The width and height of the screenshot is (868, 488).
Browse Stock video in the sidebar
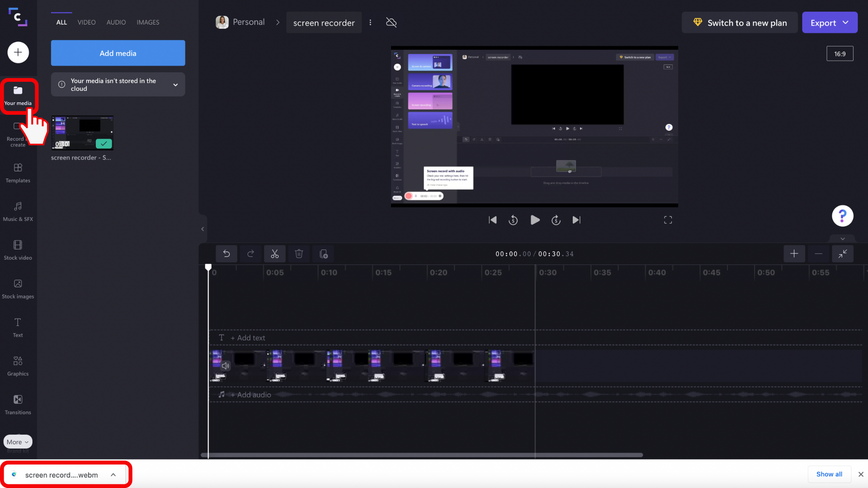click(x=18, y=250)
